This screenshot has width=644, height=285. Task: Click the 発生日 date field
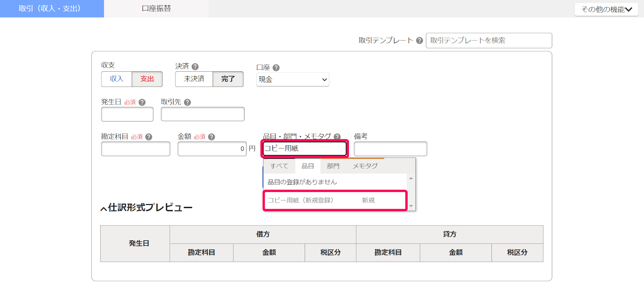[x=127, y=114]
